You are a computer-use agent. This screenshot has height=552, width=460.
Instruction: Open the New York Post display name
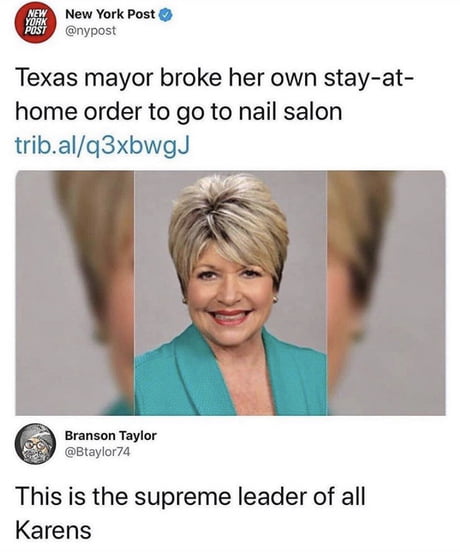pyautogui.click(x=110, y=14)
